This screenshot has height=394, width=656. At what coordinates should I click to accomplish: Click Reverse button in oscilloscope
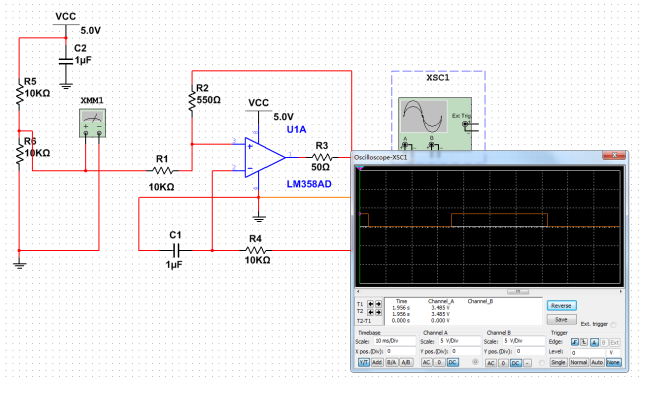(561, 306)
